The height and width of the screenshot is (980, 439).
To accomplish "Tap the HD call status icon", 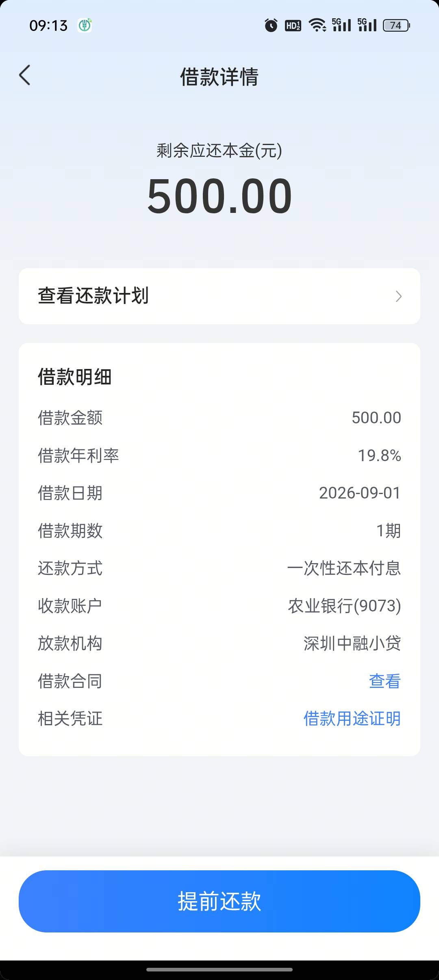I will (293, 26).
